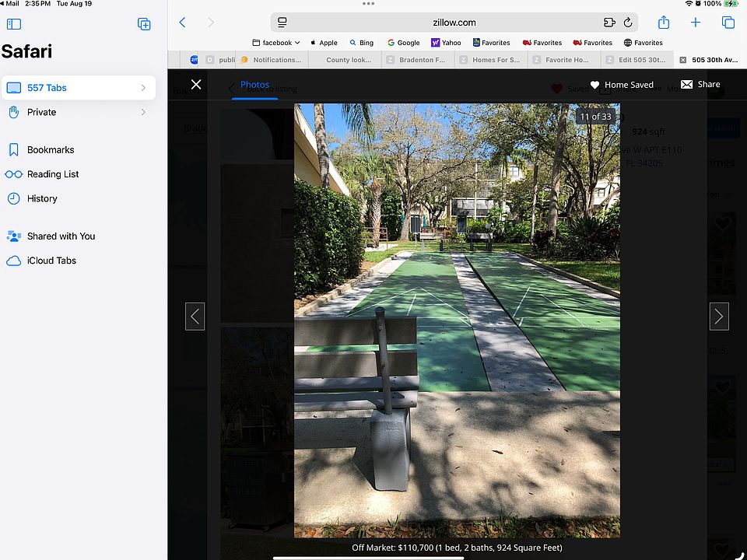Screen dimensions: 747x560
Task: Share the listing via the envelope Share button
Action: pos(700,84)
